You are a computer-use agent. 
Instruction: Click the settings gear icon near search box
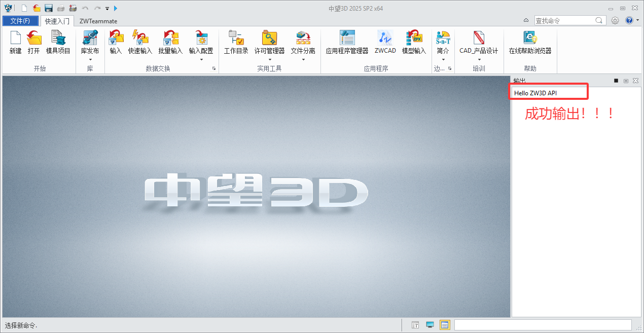[615, 20]
